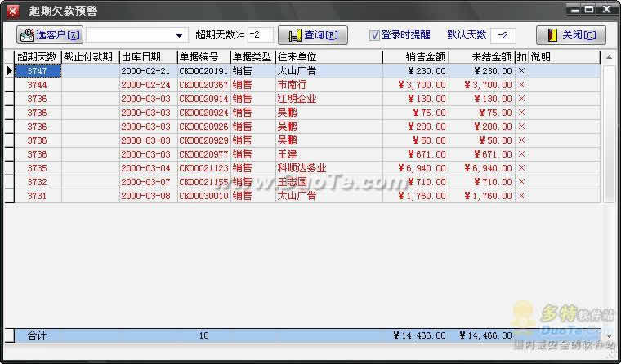The image size is (621, 364).
Task: Sort by 超期天数 column header
Action: click(38, 57)
